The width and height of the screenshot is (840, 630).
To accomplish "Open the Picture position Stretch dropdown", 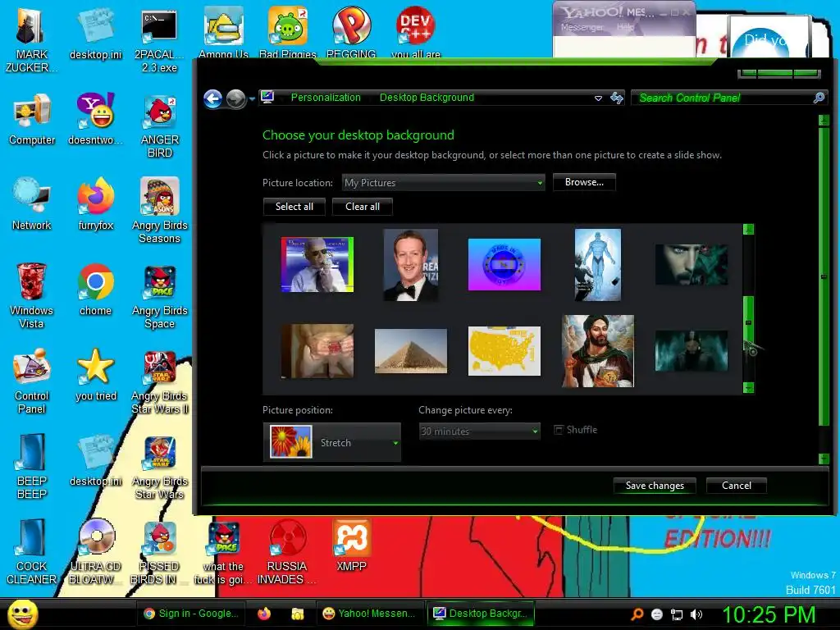I will click(332, 442).
